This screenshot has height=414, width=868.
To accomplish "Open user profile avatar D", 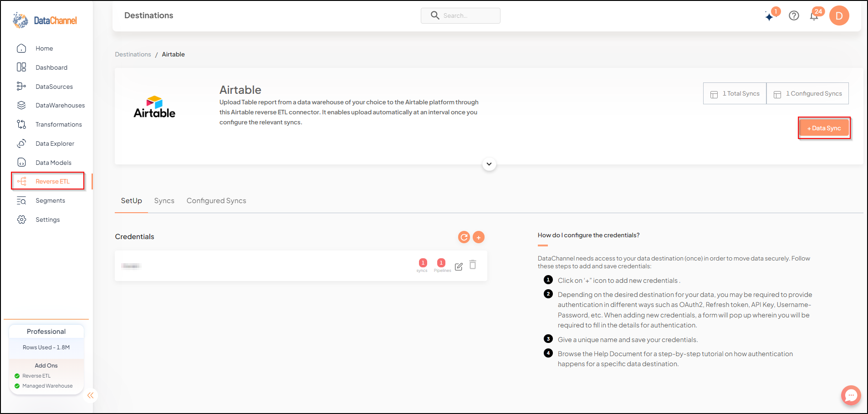I will click(839, 15).
